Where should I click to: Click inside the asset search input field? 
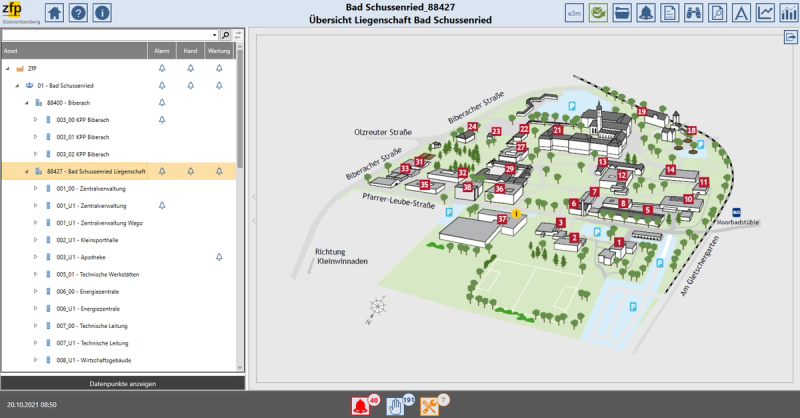pyautogui.click(x=106, y=35)
